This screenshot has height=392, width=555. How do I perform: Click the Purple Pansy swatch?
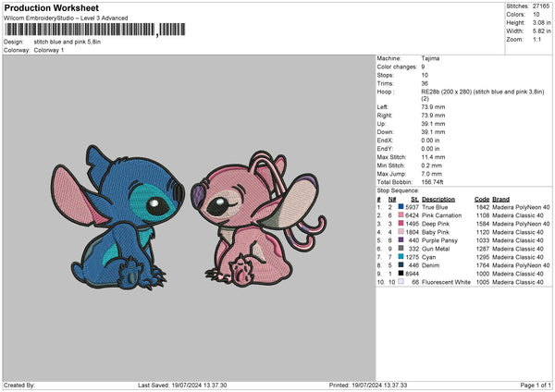coord(401,240)
